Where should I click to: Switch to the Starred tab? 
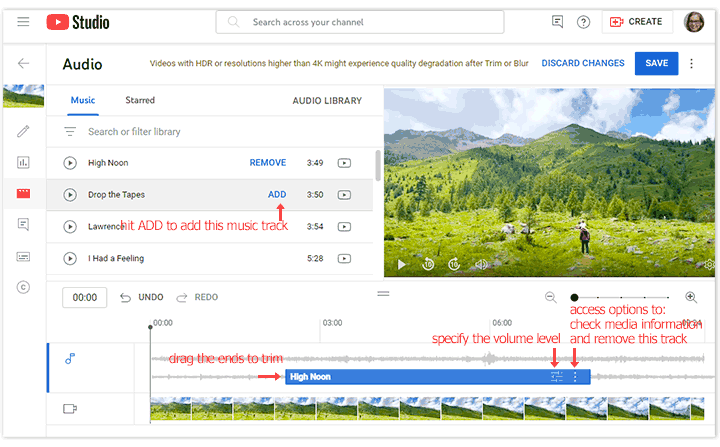pos(140,100)
